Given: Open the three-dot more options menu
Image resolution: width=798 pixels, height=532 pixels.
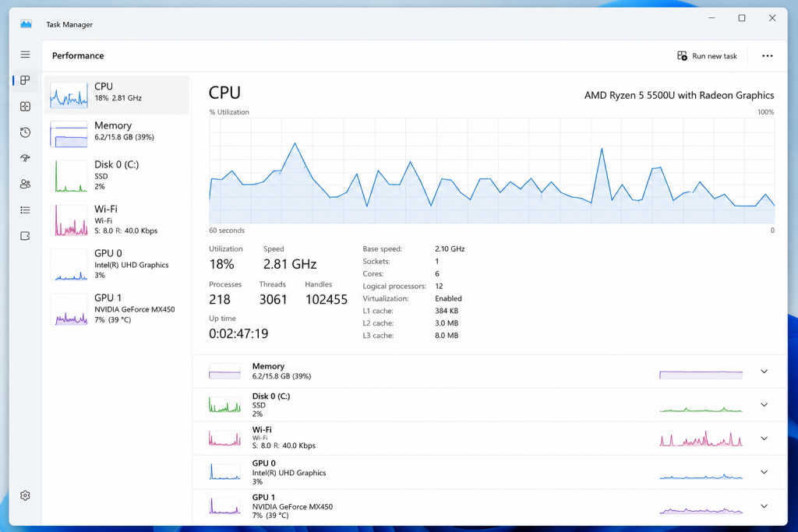Looking at the screenshot, I should tap(767, 56).
